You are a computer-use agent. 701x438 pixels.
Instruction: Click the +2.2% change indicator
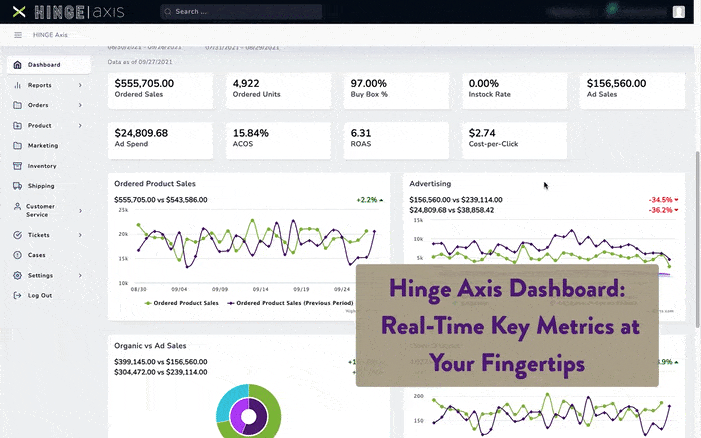click(370, 200)
